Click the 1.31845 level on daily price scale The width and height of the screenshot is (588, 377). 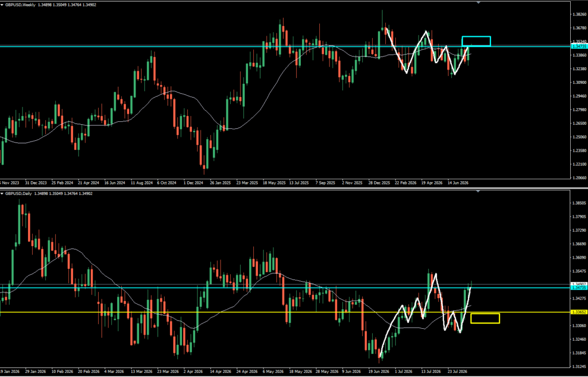(580, 353)
